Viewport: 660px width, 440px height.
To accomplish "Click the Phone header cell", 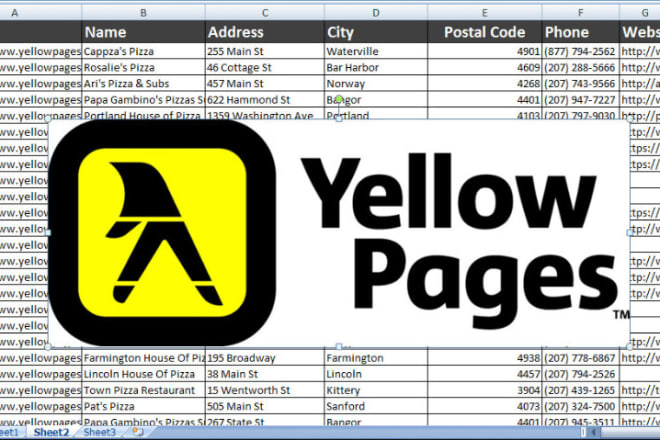I will pos(580,32).
